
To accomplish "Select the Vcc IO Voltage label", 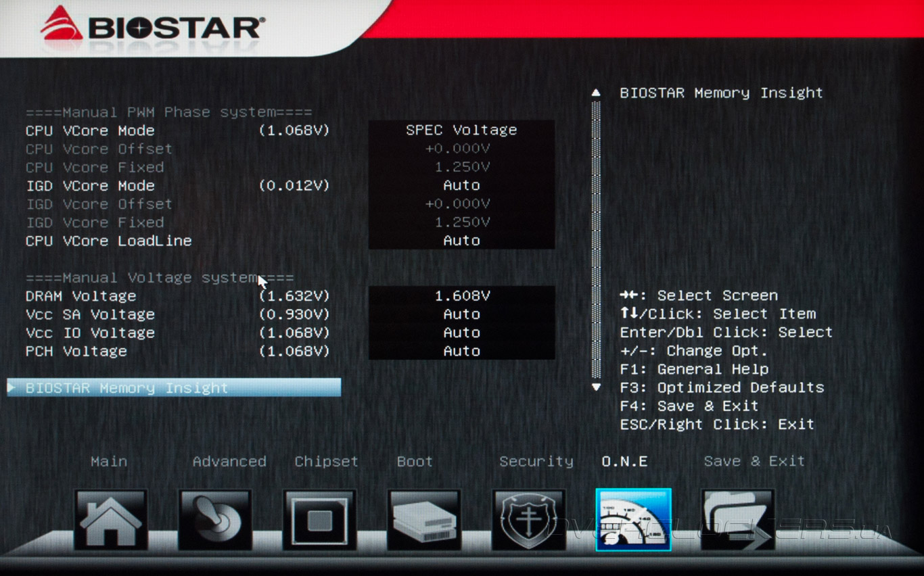I will (x=90, y=333).
